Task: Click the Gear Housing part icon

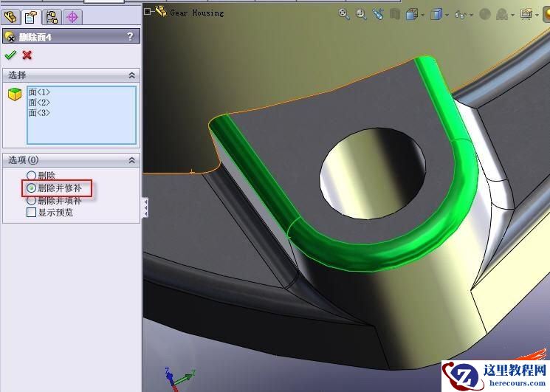Action: (x=161, y=12)
